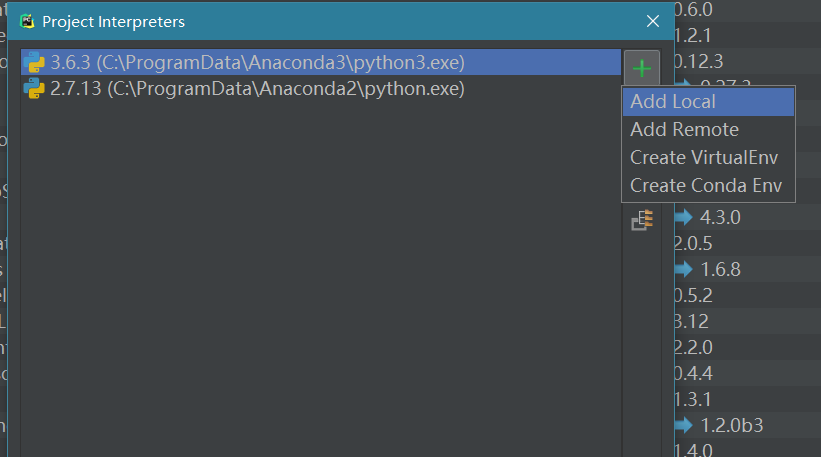Click the 2.0.5 version entry
The width and height of the screenshot is (821, 457).
(x=693, y=243)
